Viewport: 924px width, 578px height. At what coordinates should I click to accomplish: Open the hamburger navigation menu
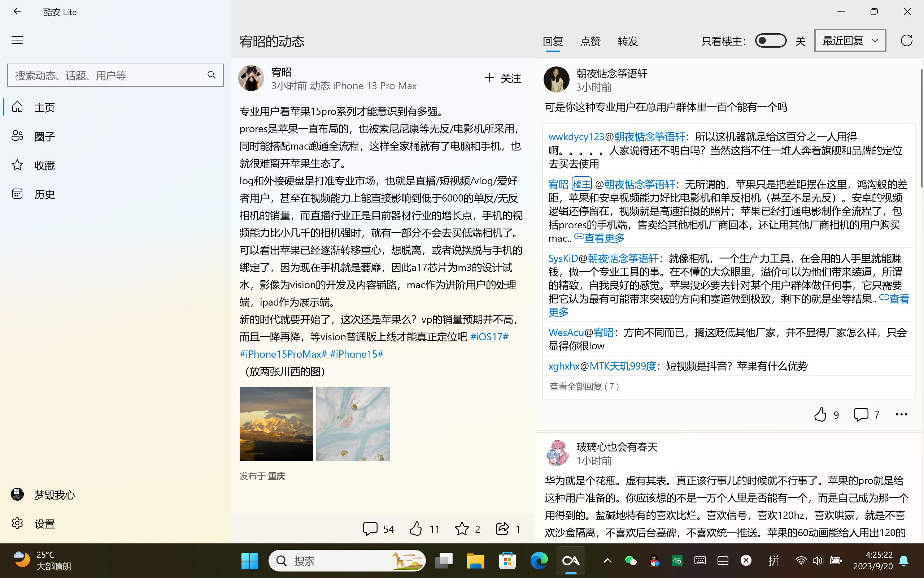point(17,40)
